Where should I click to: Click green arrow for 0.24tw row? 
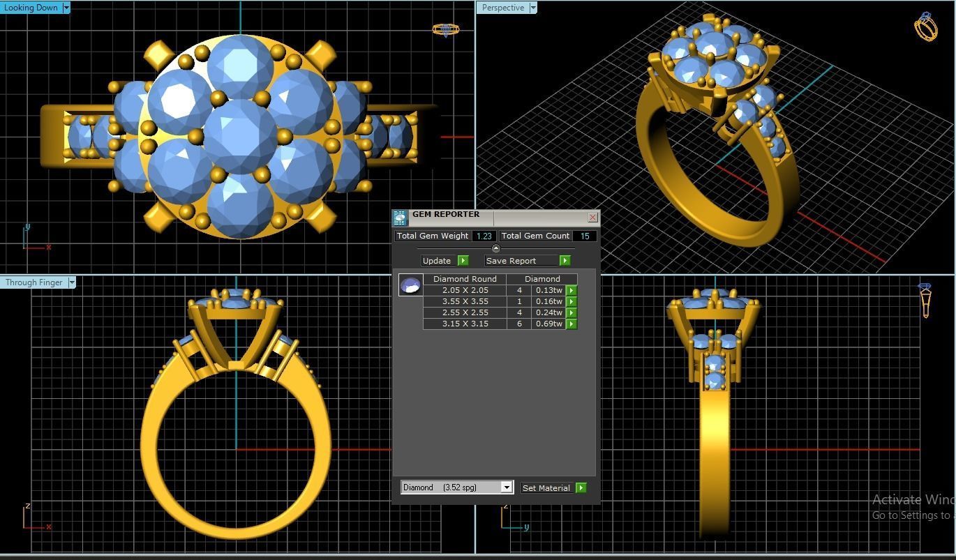[572, 312]
